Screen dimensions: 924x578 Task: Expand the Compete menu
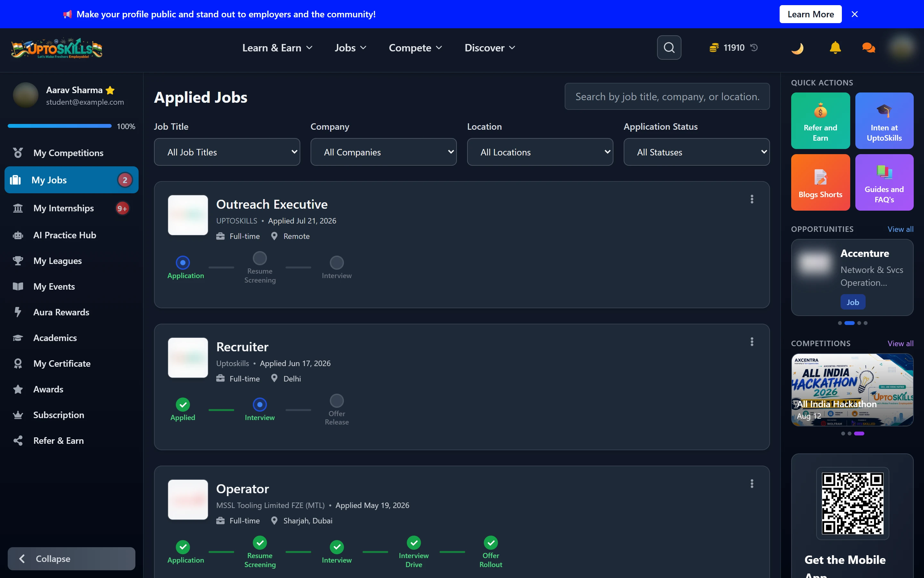point(415,48)
